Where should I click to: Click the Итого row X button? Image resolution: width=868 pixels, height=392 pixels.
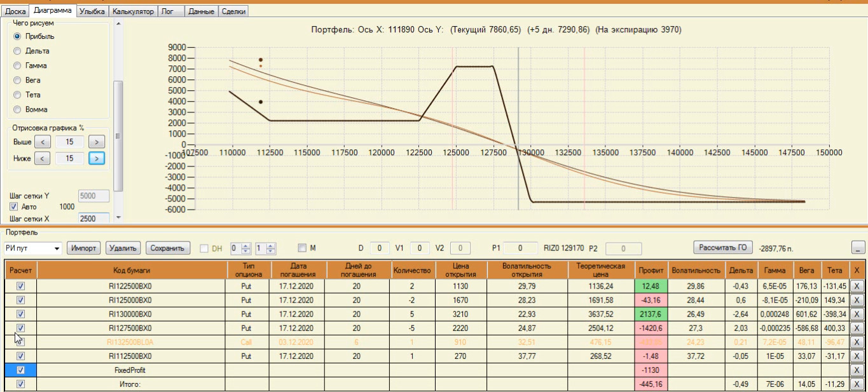coord(857,384)
